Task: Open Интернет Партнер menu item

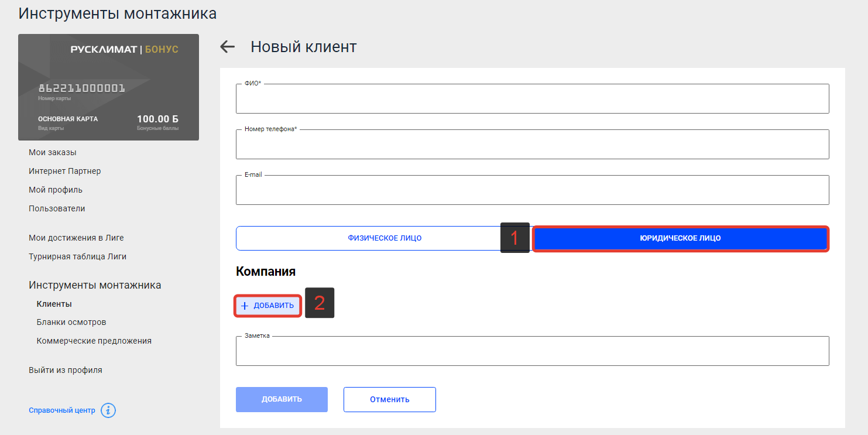Action: click(x=65, y=171)
